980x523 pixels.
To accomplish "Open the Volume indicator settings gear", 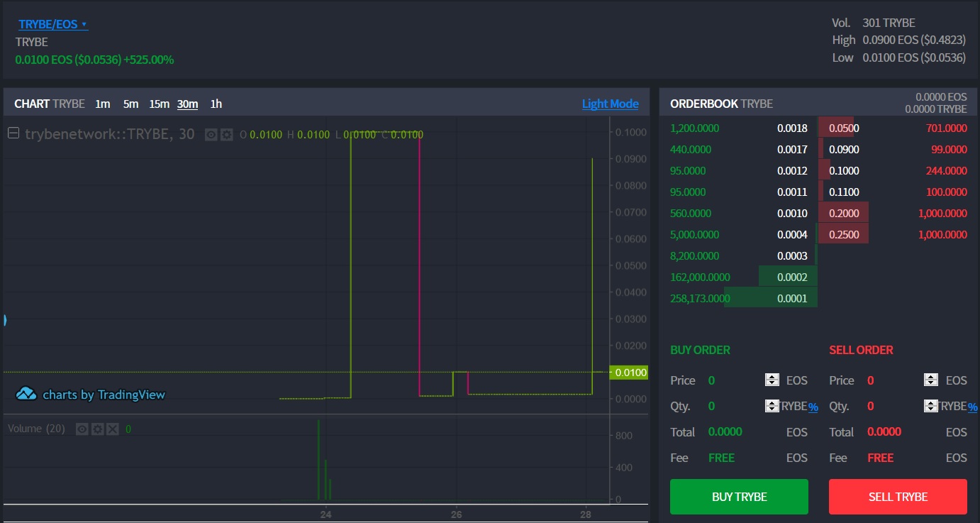I will coord(98,429).
